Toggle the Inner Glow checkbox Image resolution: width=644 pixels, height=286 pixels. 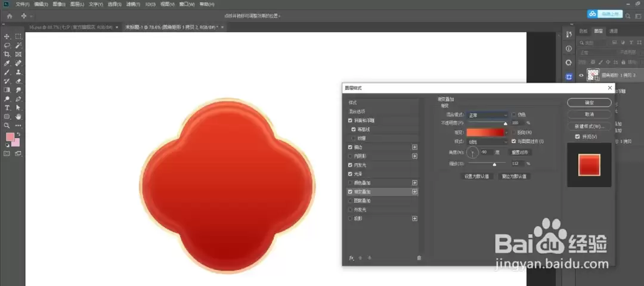coord(350,165)
